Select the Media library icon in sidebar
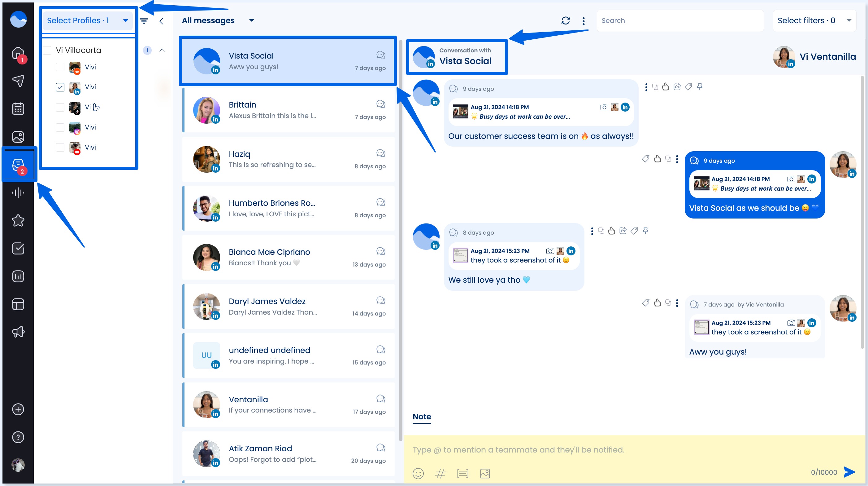This screenshot has width=868, height=486. (x=18, y=137)
